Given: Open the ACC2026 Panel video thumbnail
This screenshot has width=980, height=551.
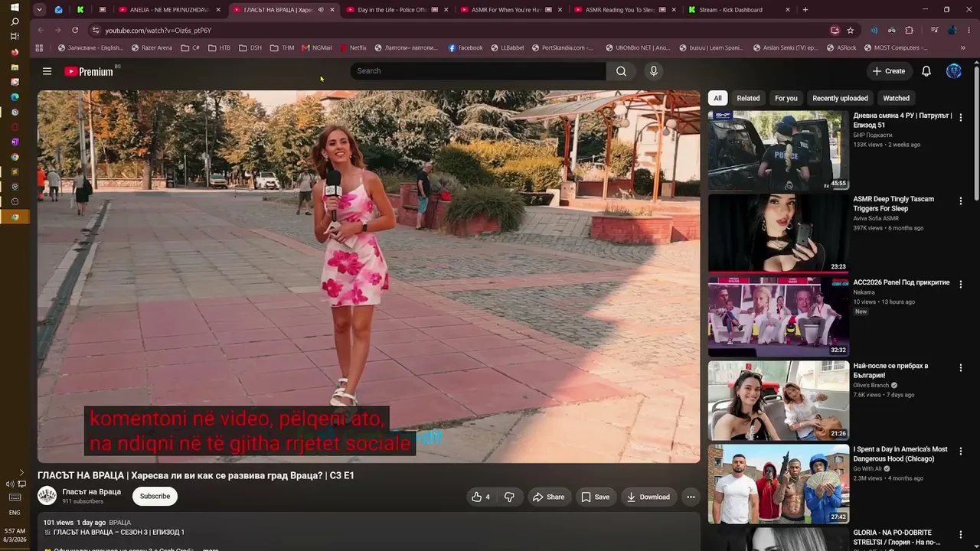Looking at the screenshot, I should coord(778,317).
